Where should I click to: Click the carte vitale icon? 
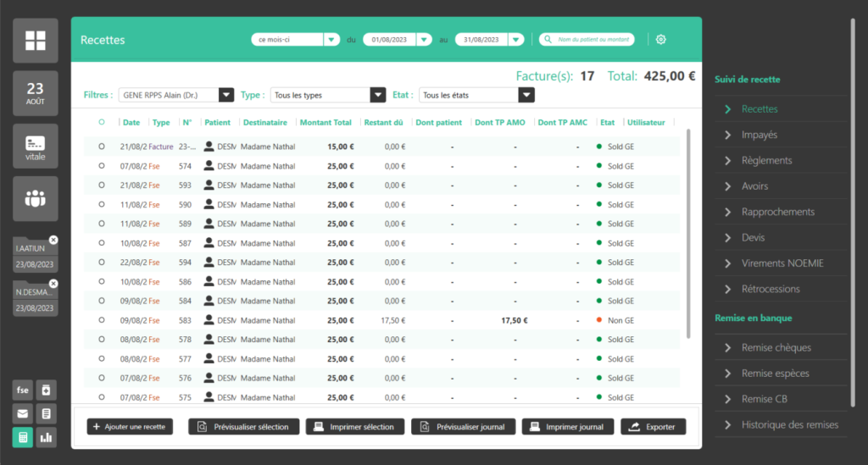[x=36, y=146]
